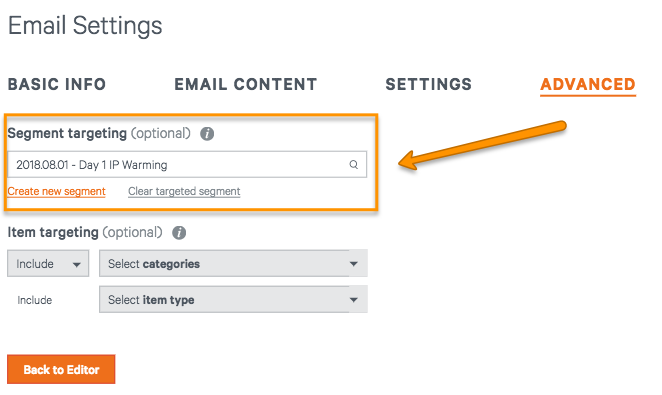
Task: Open the Settings tab
Action: click(x=429, y=84)
